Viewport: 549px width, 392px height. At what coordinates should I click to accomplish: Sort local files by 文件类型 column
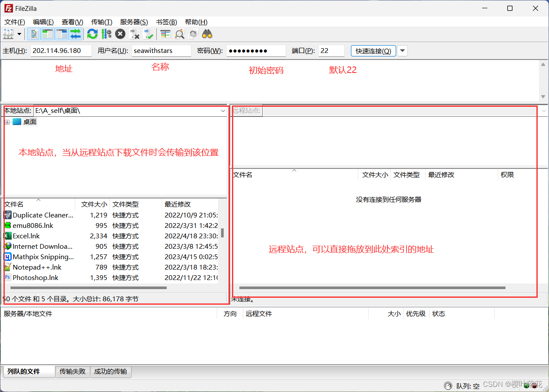pos(136,204)
